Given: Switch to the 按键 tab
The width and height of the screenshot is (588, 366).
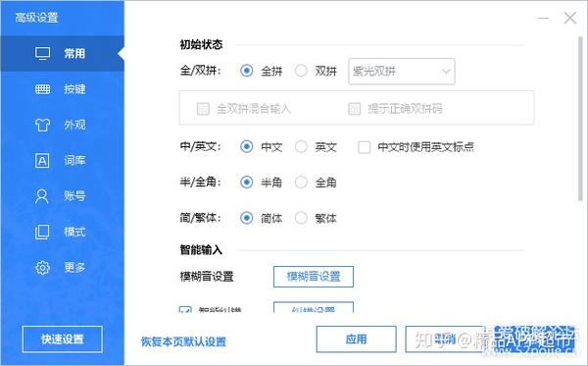Looking at the screenshot, I should tap(63, 89).
